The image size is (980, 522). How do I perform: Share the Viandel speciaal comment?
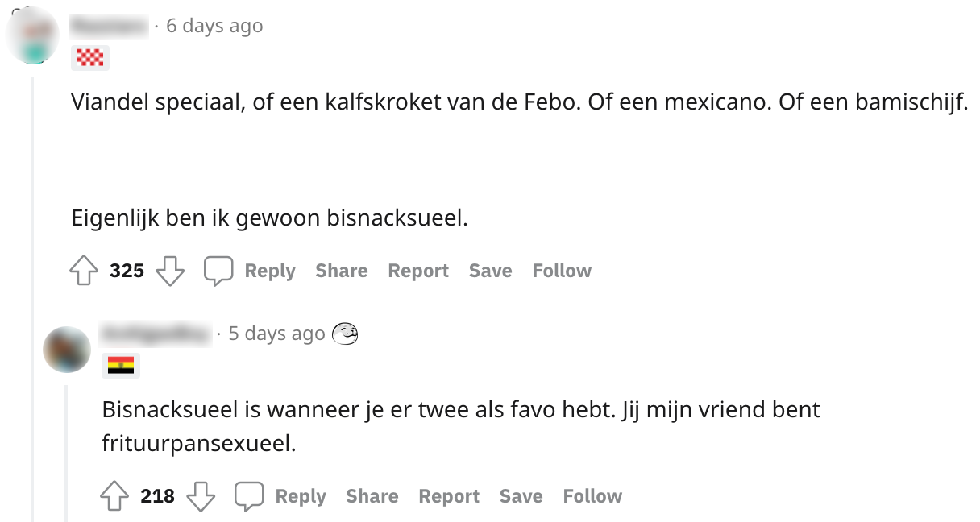tap(341, 271)
